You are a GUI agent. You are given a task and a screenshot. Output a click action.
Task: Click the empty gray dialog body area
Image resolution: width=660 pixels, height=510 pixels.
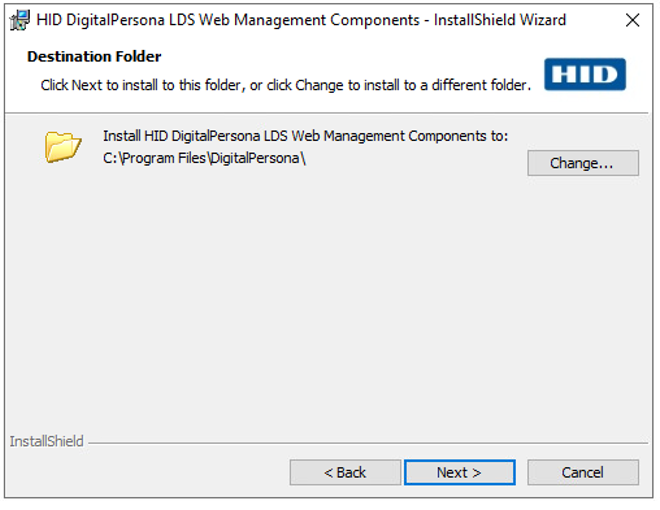tap(330, 300)
